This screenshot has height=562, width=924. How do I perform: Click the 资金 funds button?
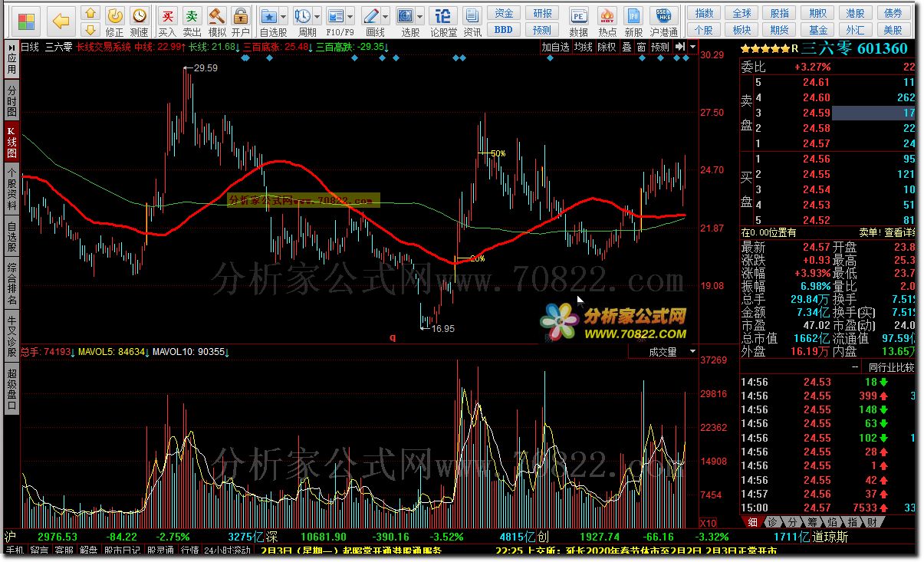tap(504, 13)
